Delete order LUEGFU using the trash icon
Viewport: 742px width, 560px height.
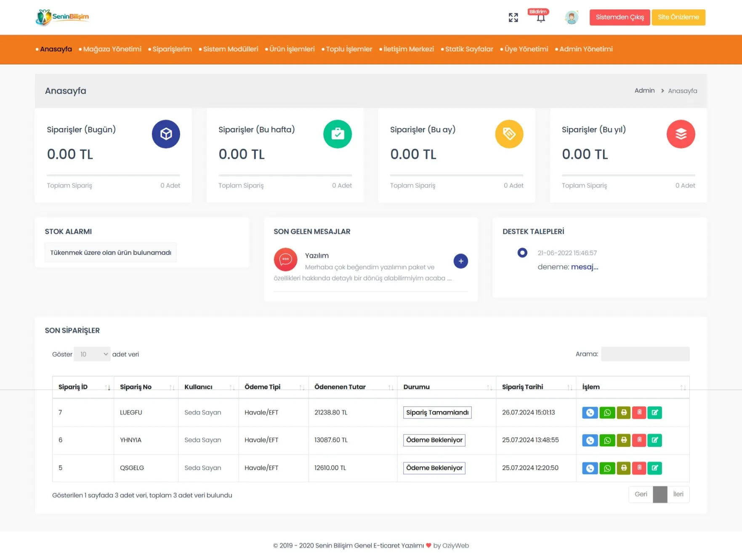click(639, 413)
